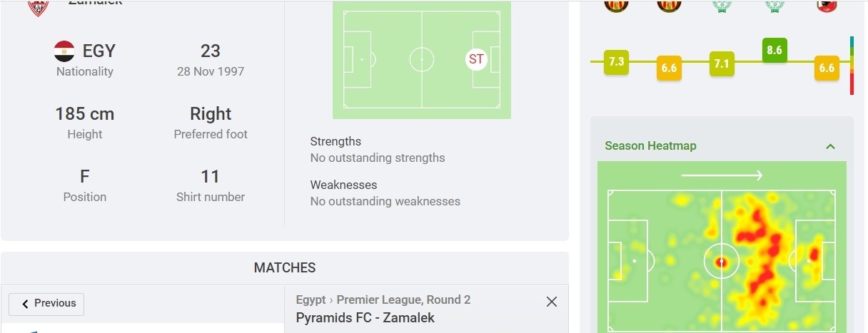Image resolution: width=868 pixels, height=333 pixels.
Task: Click the Season Heatmap title
Action: [650, 146]
